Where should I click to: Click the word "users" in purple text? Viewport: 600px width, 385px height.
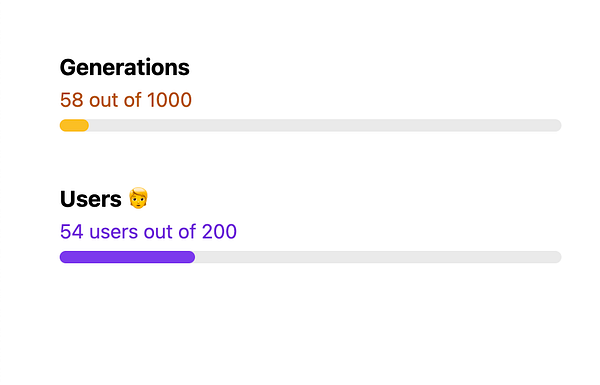[114, 232]
